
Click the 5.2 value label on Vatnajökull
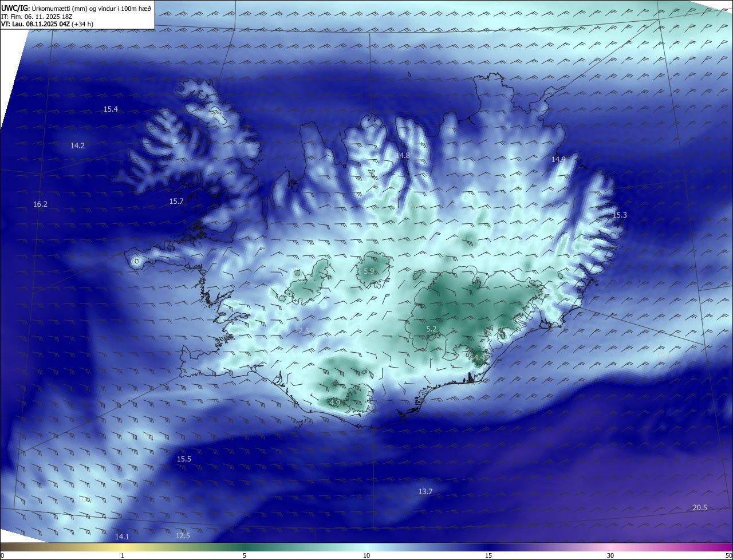pos(432,329)
